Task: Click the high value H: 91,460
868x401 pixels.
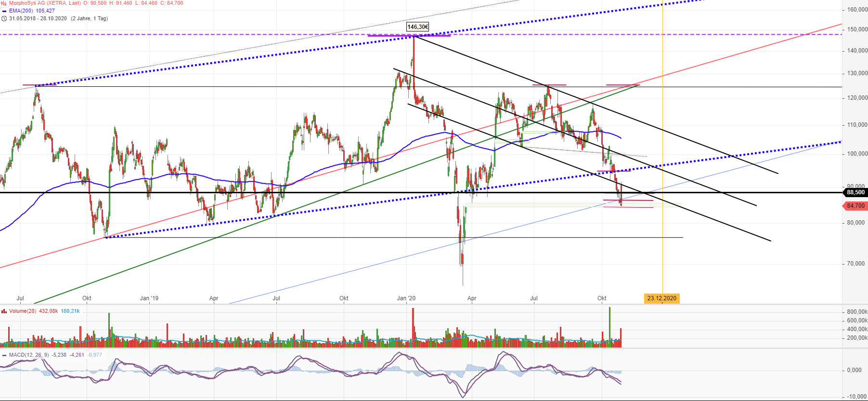Action: pos(121,3)
